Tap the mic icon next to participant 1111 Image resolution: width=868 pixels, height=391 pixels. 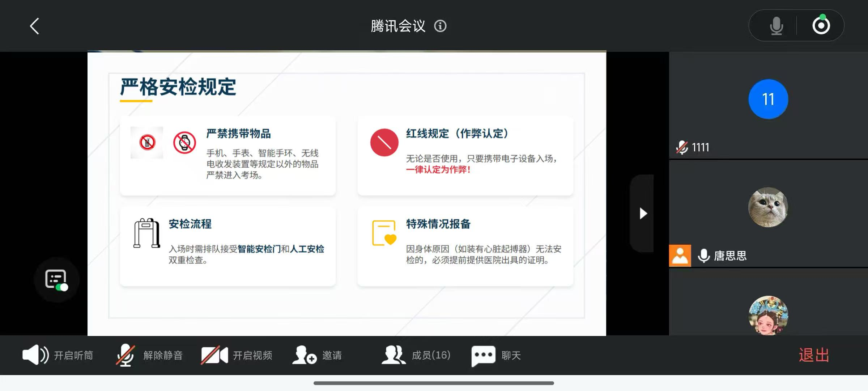681,147
